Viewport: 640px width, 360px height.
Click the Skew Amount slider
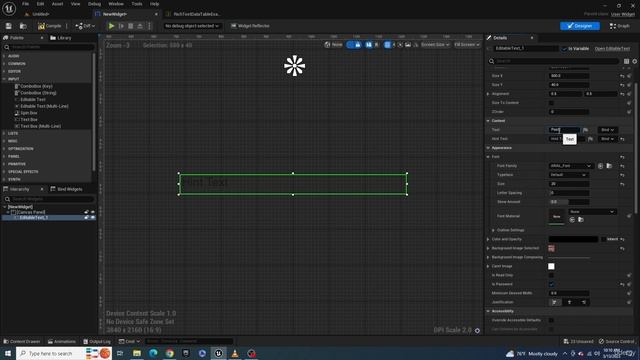coord(569,202)
